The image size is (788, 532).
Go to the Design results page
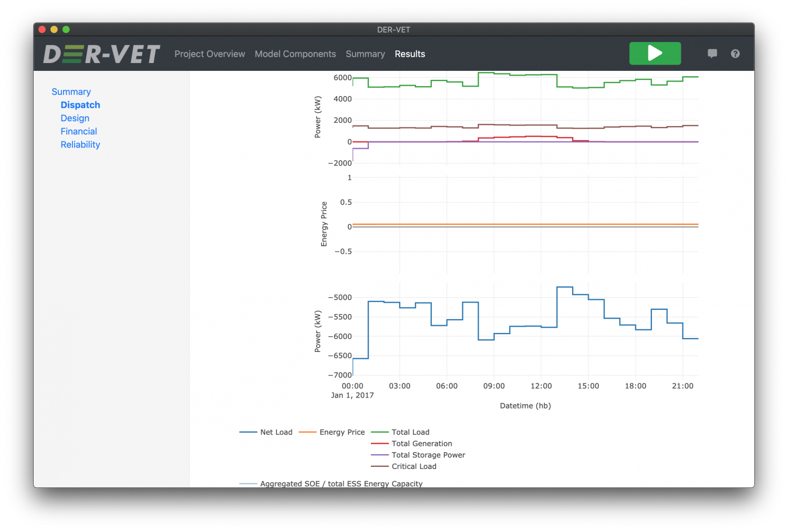pos(75,118)
